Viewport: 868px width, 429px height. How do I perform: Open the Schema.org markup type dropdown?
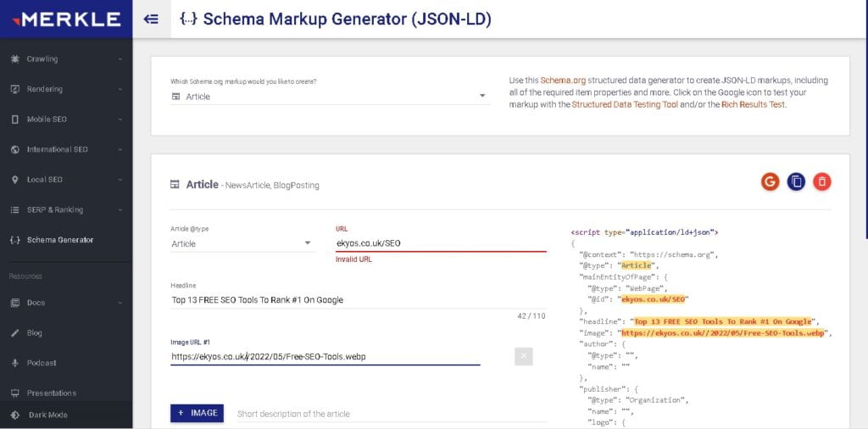pos(330,97)
